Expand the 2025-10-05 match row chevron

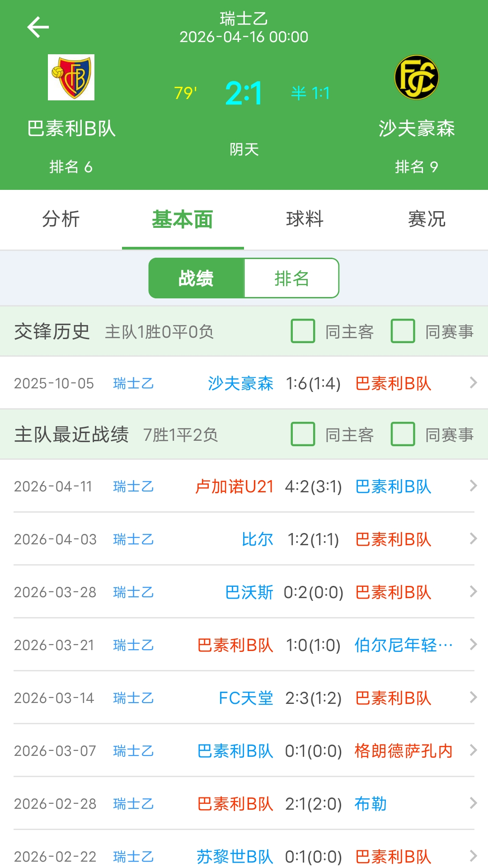point(473,383)
